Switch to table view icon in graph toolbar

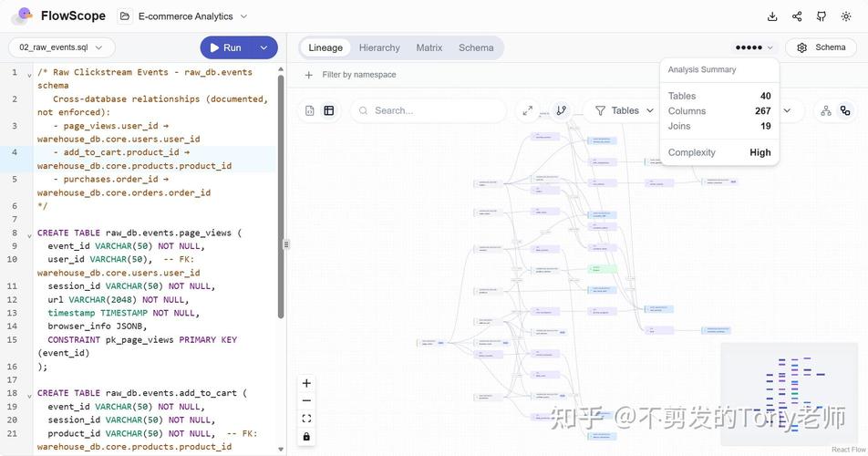(x=329, y=110)
